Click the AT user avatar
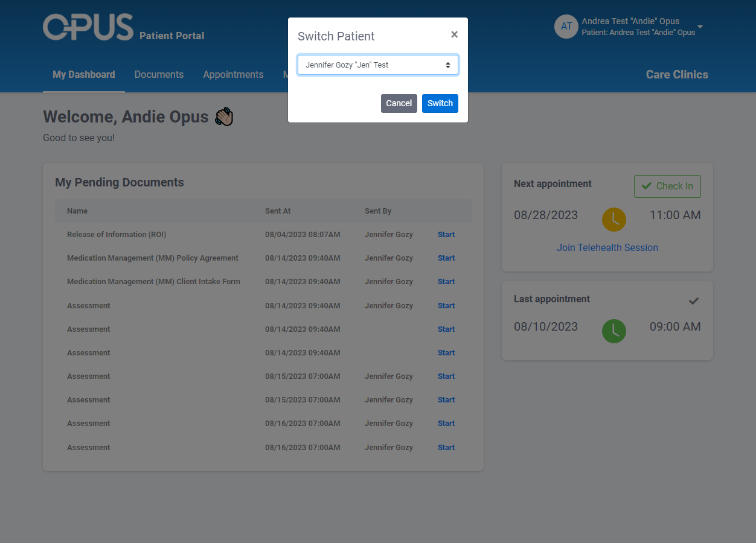This screenshot has height=543, width=756. pyautogui.click(x=566, y=27)
